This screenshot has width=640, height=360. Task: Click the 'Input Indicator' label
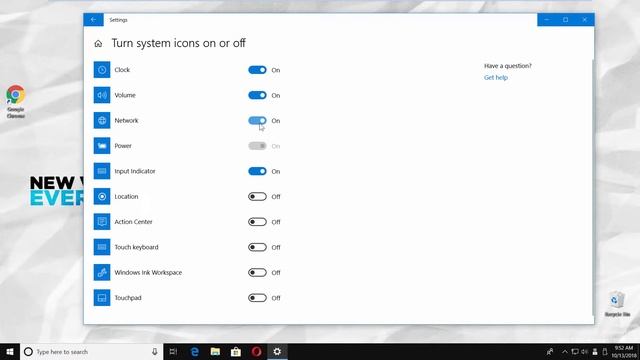pyautogui.click(x=135, y=171)
